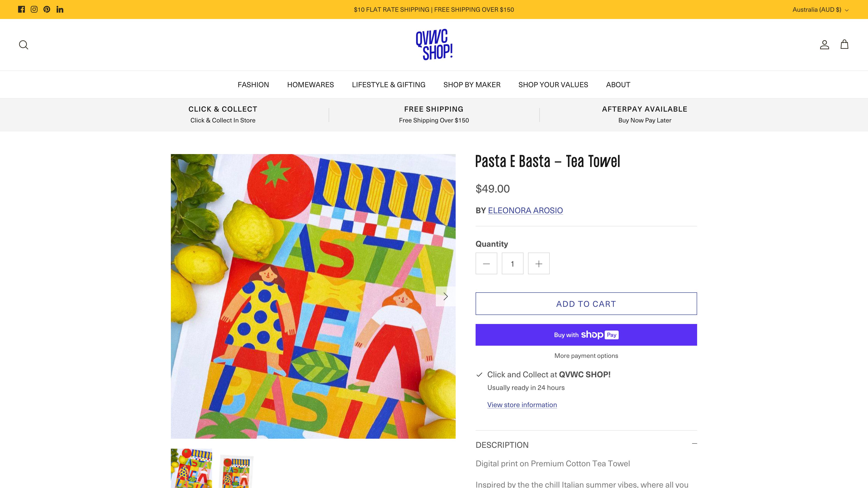The image size is (868, 488).
Task: Open the Instagram social icon
Action: coord(34,9)
